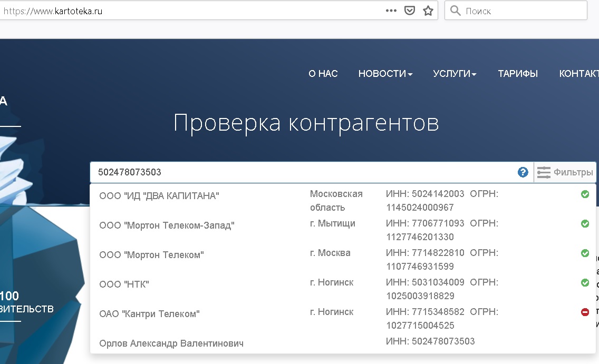
Task: Open the КОНТАКТЫ menu item
Action: [579, 74]
